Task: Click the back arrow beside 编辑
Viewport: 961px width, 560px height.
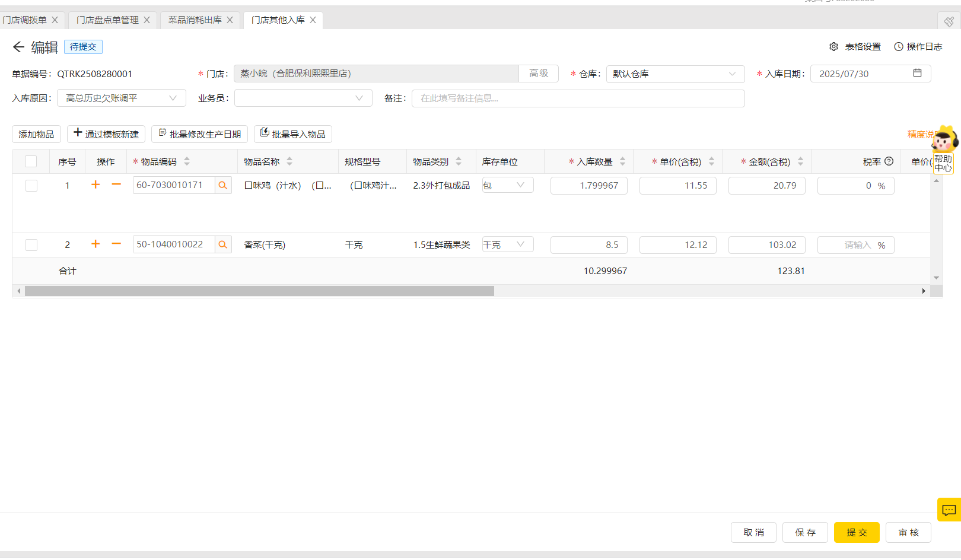Action: [18, 47]
